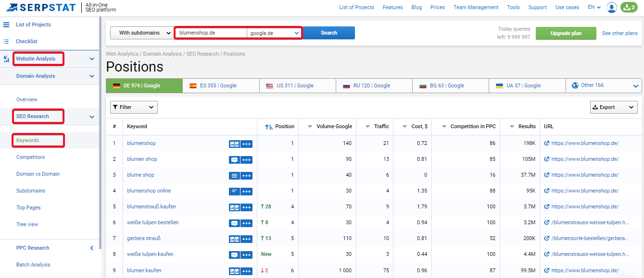
Task: Click sort arrow on Cost, $ column
Action: 404,127
